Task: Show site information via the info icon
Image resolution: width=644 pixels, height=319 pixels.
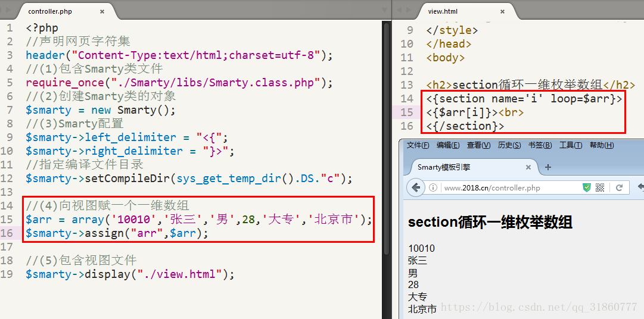Action: click(433, 188)
